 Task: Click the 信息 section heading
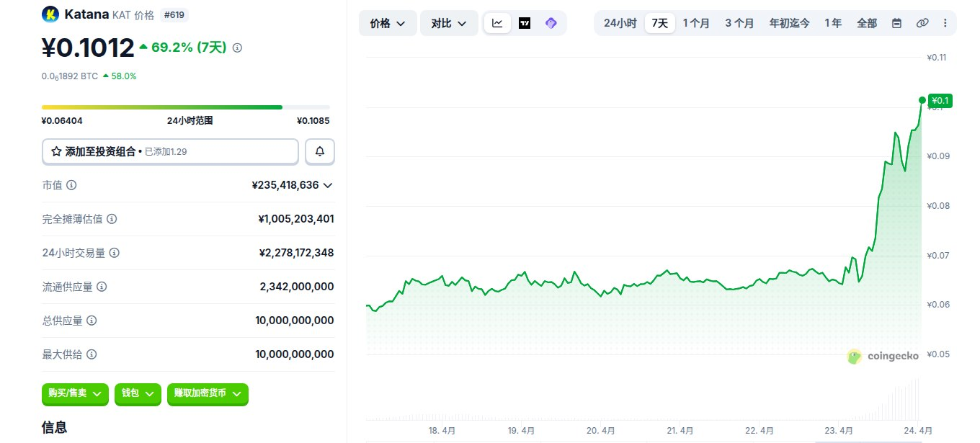[55, 427]
